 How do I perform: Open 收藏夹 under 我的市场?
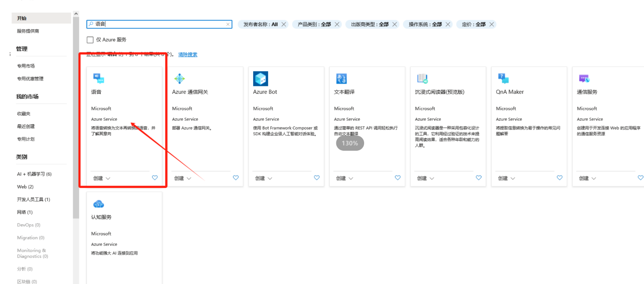click(24, 114)
